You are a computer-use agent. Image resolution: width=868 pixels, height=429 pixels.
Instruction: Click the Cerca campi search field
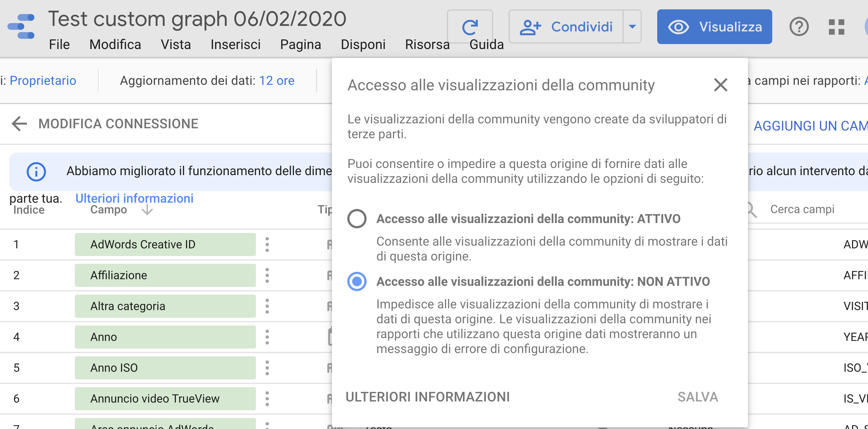[809, 210]
